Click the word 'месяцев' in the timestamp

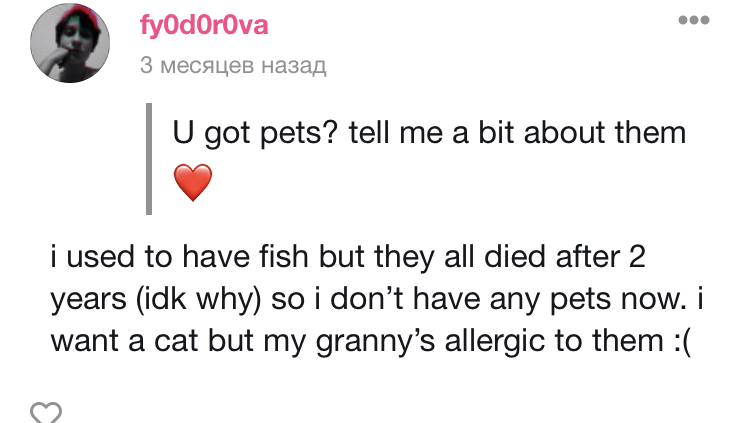pyautogui.click(x=207, y=66)
